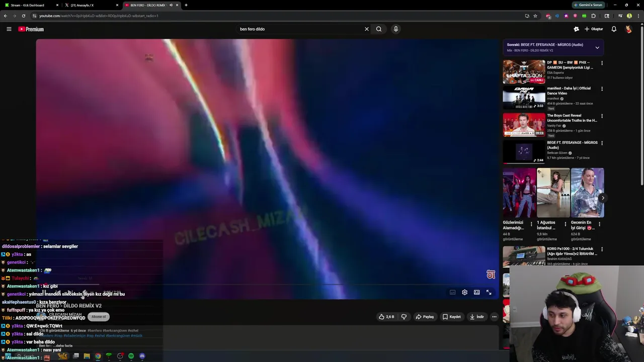This screenshot has width=644, height=362.
Task: Open options for Gecenin En İyi Girişi short
Action: tap(599, 224)
